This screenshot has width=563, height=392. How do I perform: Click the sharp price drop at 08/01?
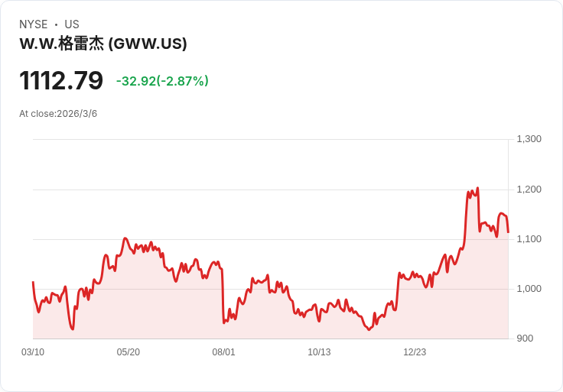coord(223,296)
